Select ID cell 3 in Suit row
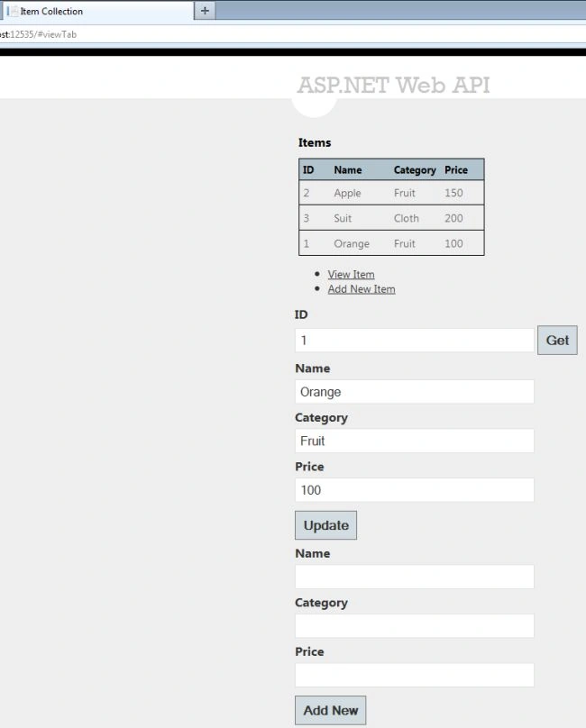This screenshot has width=586, height=728. click(307, 218)
